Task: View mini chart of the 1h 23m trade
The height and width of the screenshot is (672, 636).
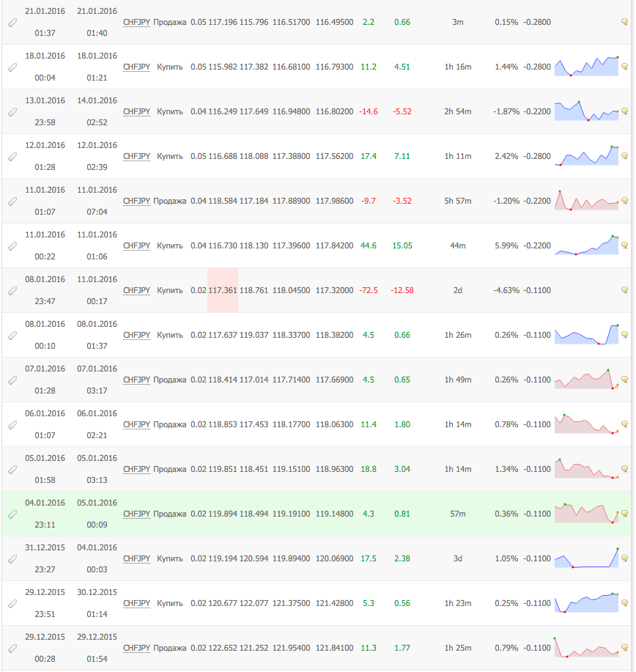Action: coord(586,602)
